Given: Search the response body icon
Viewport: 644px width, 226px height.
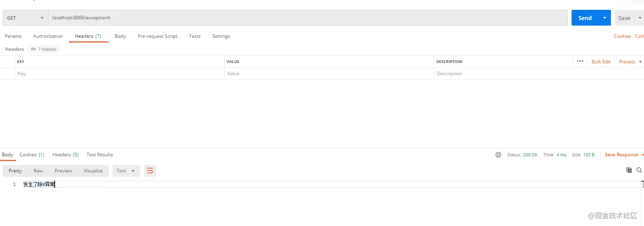Looking at the screenshot, I should (639, 170).
